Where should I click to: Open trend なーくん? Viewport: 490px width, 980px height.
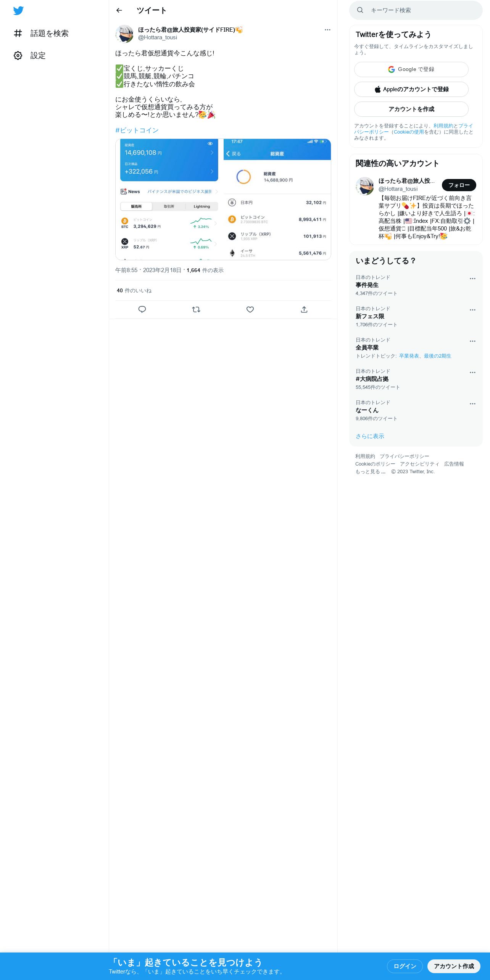tap(367, 410)
